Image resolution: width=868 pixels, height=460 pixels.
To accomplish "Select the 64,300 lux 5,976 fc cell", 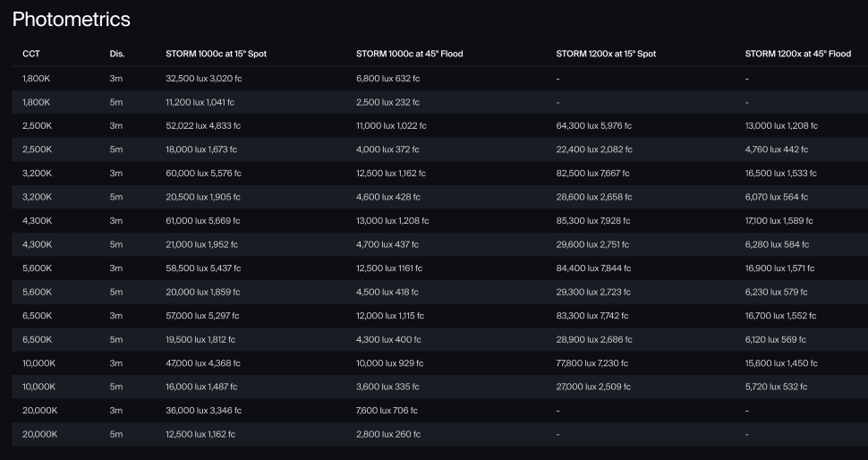I will (595, 126).
